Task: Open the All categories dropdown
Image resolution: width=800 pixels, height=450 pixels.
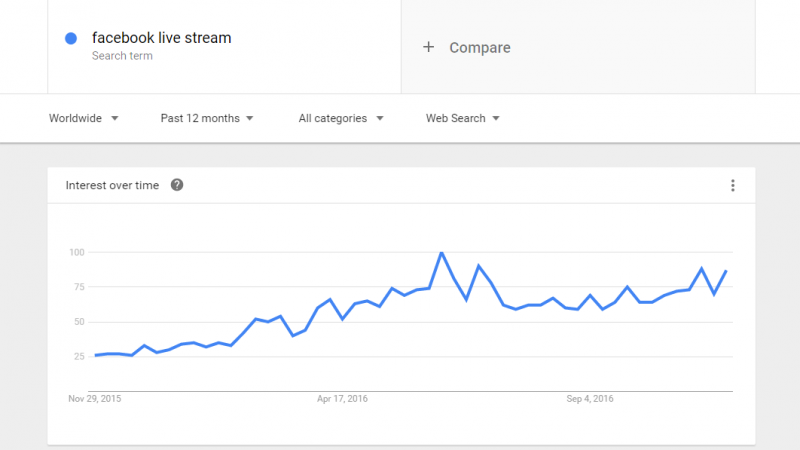Action: point(341,118)
